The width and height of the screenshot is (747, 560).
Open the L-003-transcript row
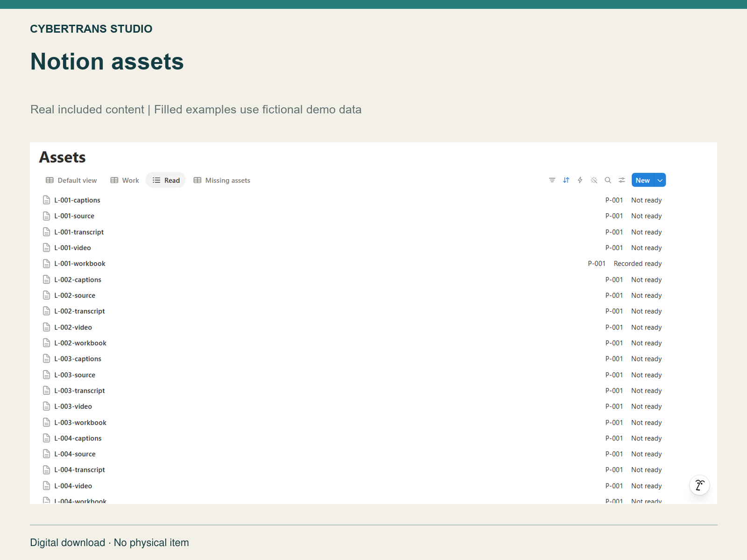point(353,391)
